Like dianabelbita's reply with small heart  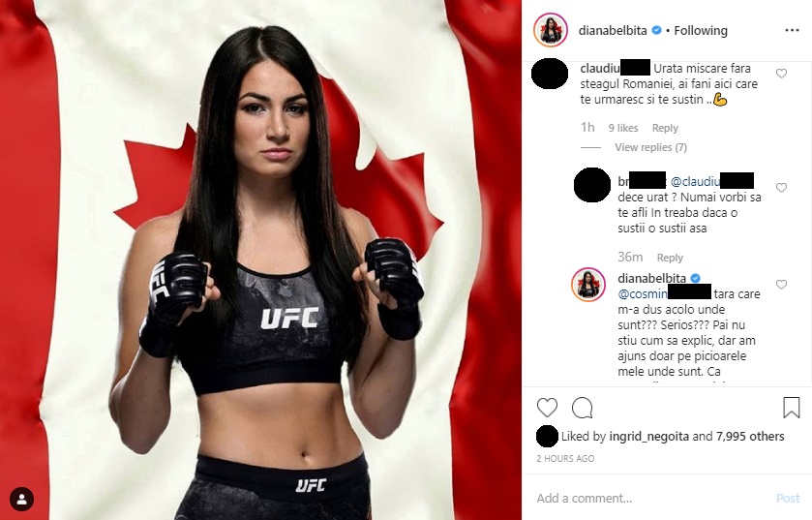781,285
